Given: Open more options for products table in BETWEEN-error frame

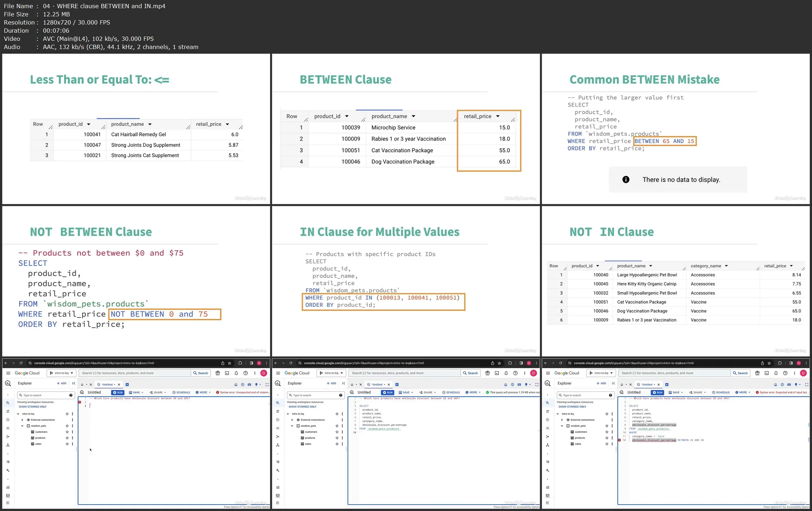Looking at the screenshot, I should (x=612, y=438).
